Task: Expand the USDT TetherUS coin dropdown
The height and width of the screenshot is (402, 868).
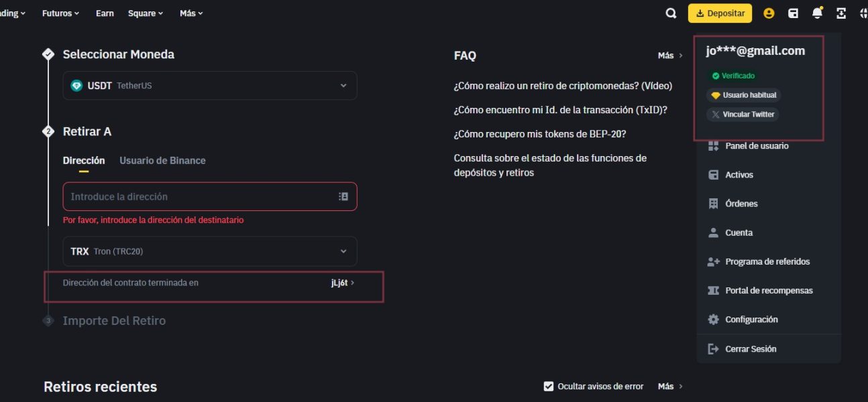Action: point(209,86)
